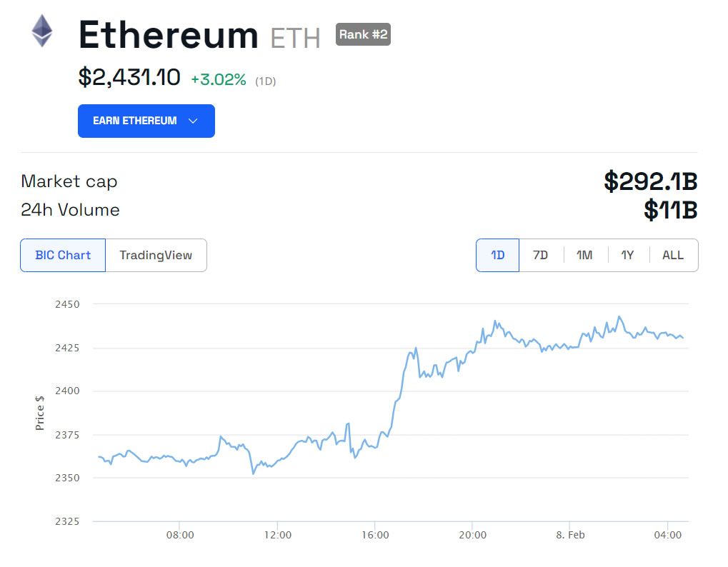Switch chart range to 7D

point(540,255)
